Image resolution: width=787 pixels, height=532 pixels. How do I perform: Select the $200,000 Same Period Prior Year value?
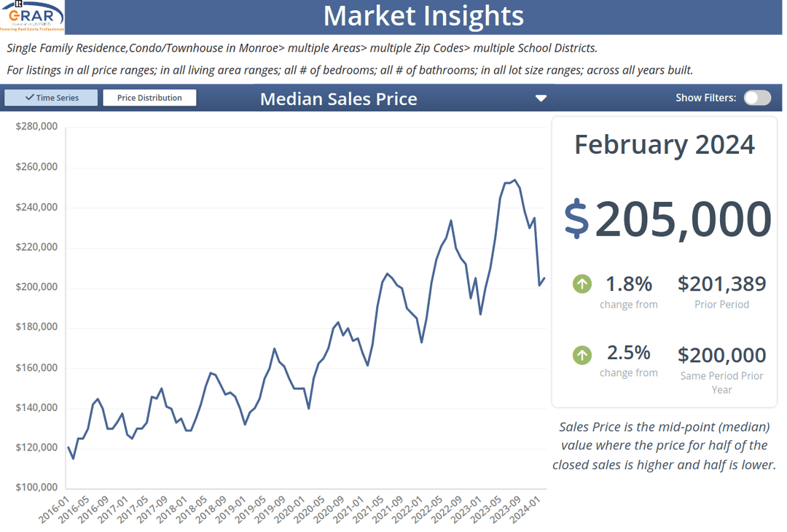[x=721, y=355]
